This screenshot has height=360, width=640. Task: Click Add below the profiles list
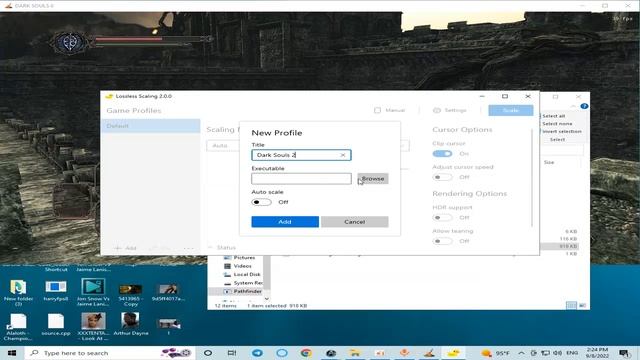coord(126,248)
